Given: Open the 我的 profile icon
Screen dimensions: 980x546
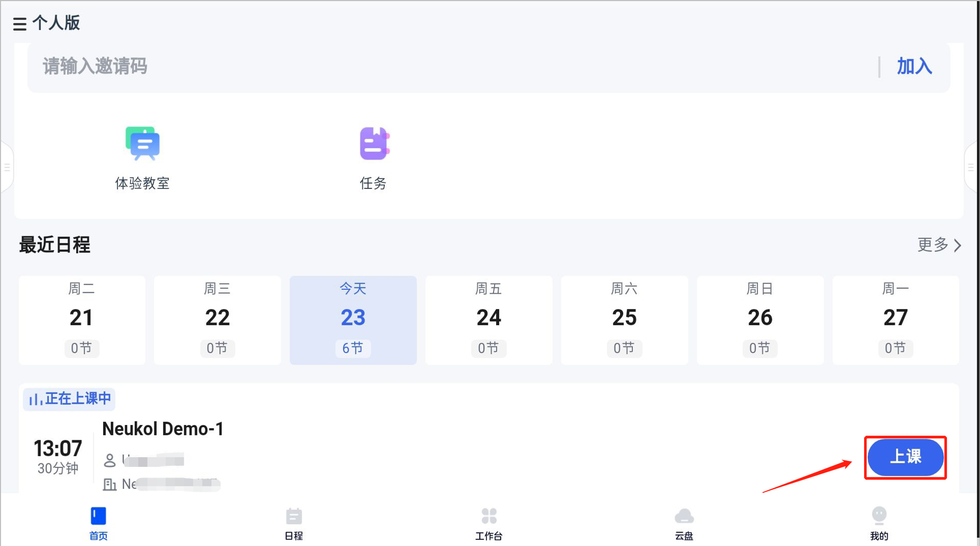Looking at the screenshot, I should tap(879, 515).
